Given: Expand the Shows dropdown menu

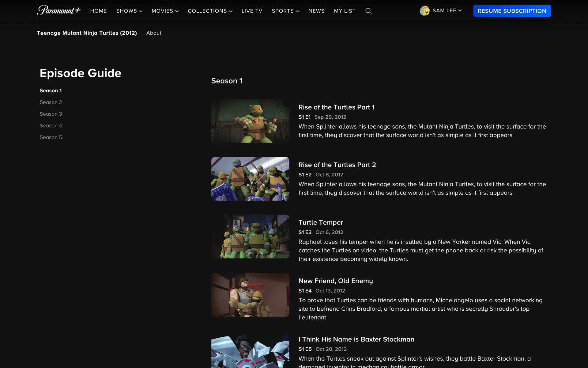Looking at the screenshot, I should pos(129,11).
